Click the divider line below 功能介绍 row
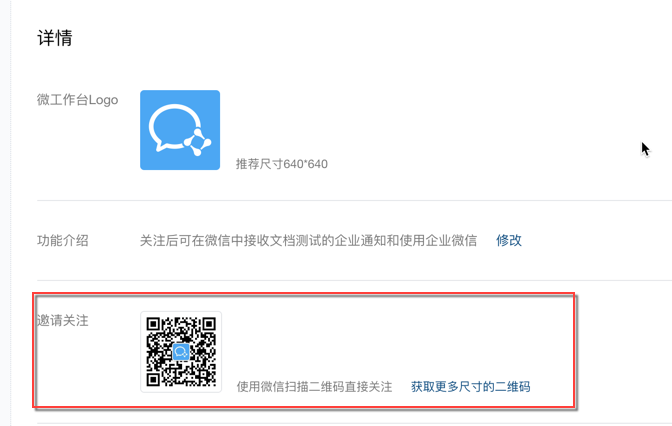 coord(354,281)
